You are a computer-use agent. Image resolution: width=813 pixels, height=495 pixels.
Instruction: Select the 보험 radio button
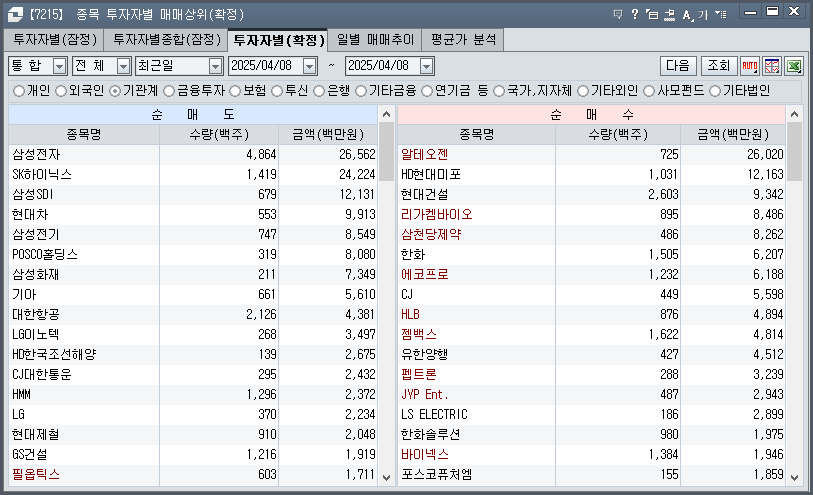[x=235, y=91]
